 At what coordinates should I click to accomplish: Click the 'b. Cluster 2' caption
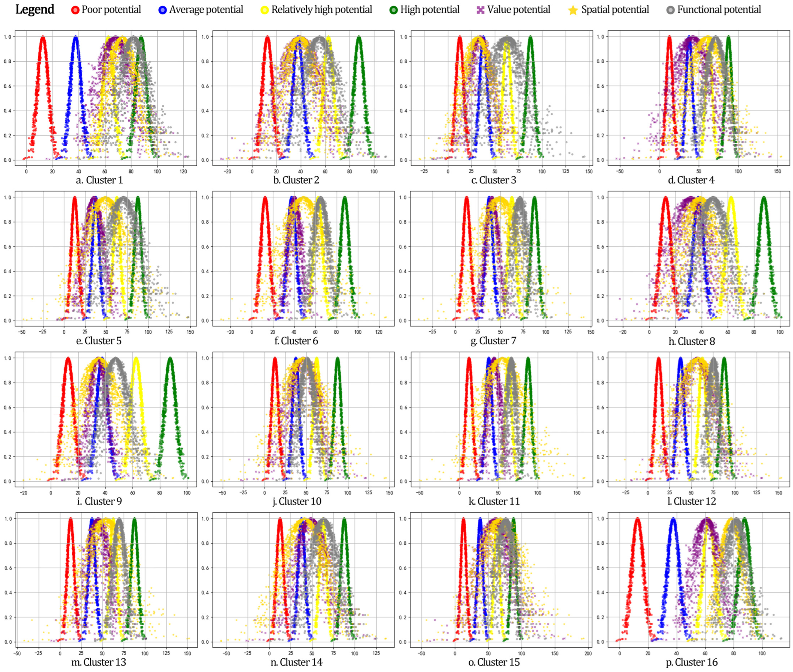[296, 180]
